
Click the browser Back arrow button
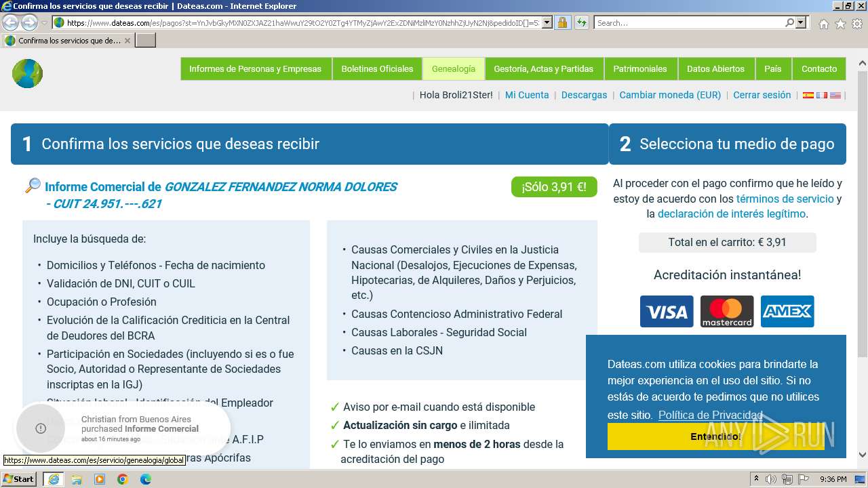pos(11,23)
